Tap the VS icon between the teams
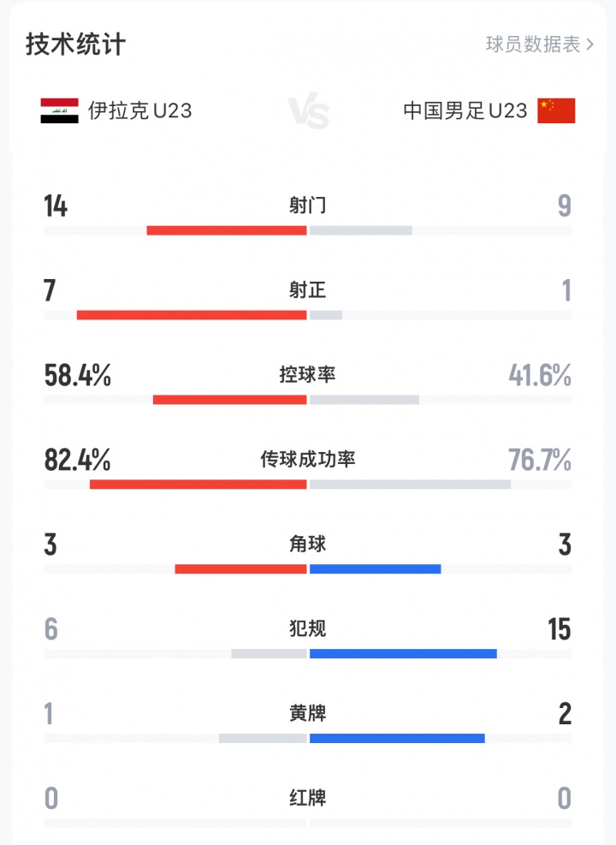This screenshot has height=845, width=616. coord(308,112)
